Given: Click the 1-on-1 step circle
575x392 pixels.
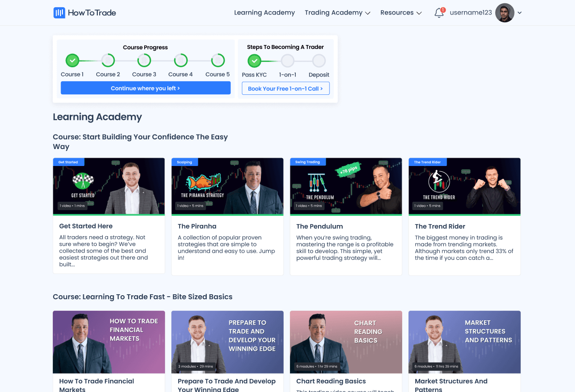Looking at the screenshot, I should [x=287, y=61].
